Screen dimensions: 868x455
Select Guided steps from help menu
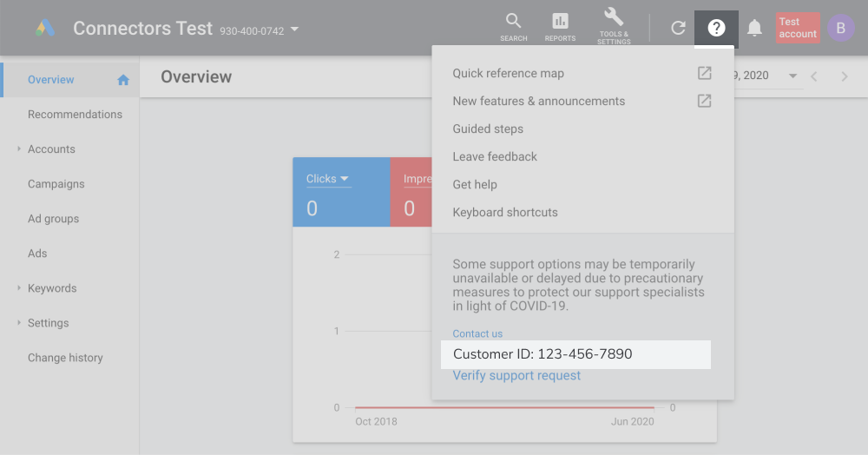pos(488,129)
